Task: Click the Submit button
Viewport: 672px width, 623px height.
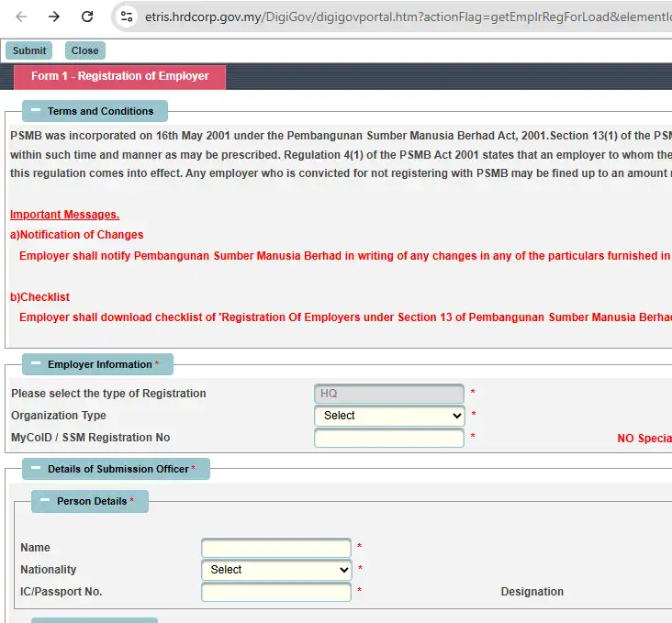Action: [29, 50]
